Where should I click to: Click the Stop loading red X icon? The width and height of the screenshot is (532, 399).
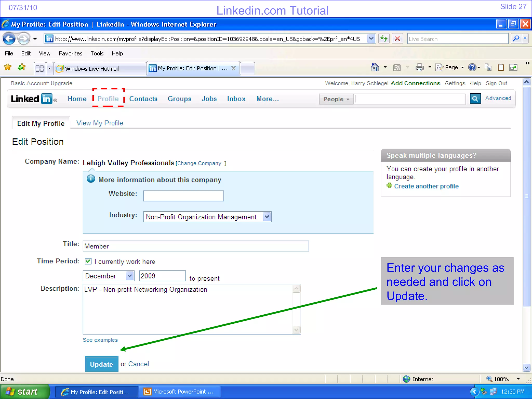(397, 39)
